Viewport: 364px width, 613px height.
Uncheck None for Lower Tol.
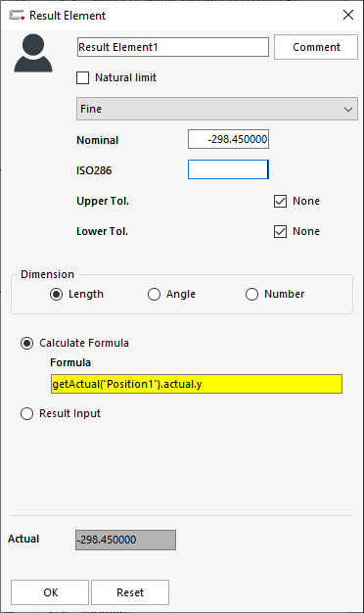281,231
